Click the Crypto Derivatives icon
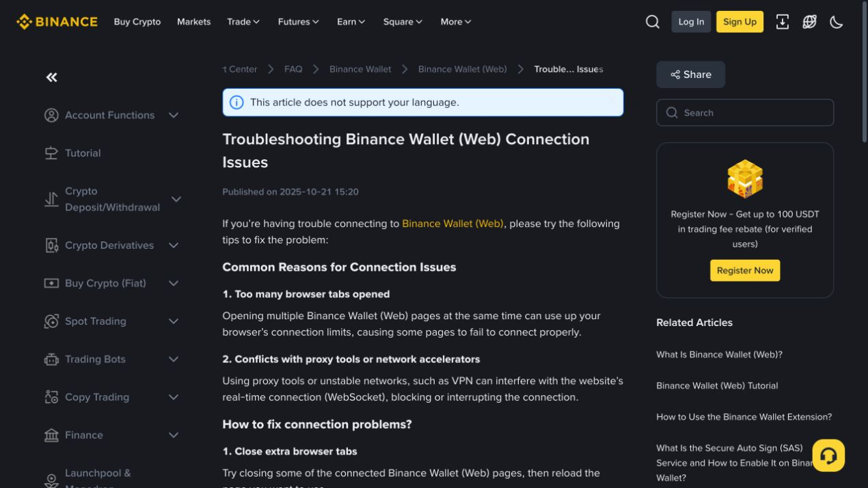The image size is (868, 488). [x=51, y=245]
